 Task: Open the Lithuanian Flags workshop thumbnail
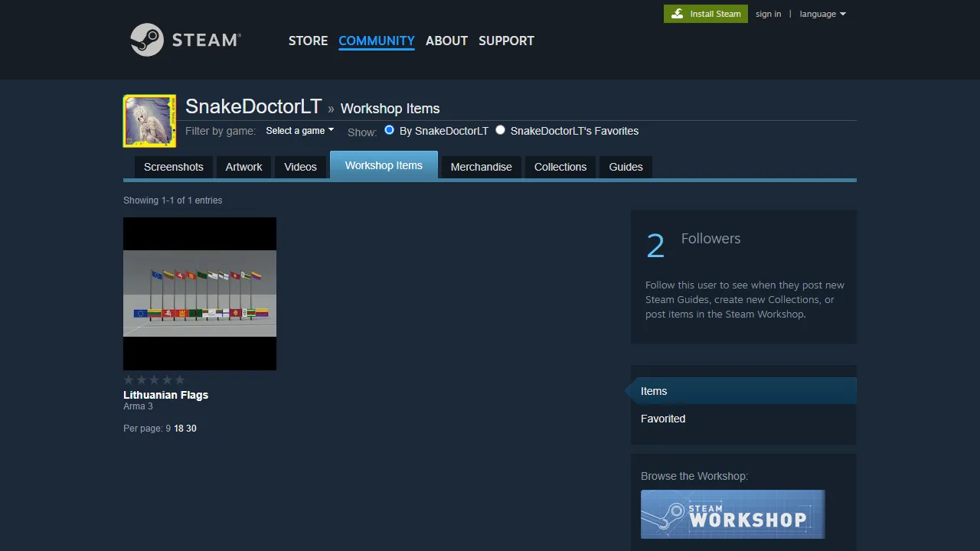click(199, 293)
